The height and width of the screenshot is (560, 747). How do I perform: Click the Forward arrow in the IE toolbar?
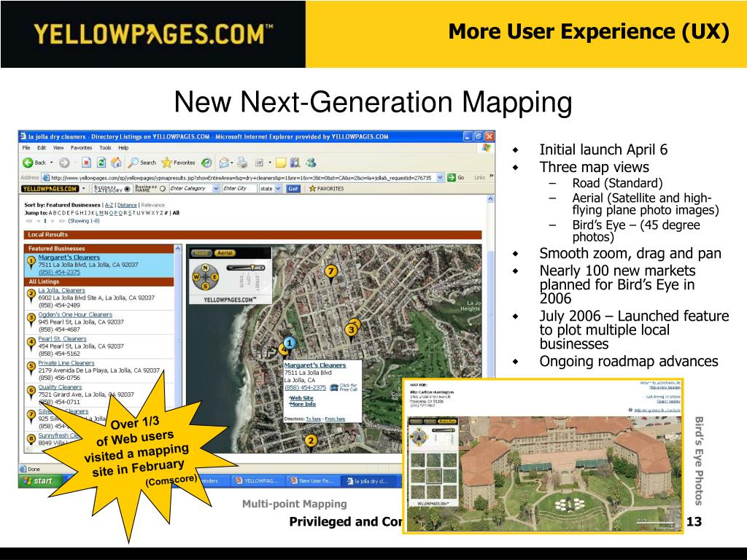64,163
